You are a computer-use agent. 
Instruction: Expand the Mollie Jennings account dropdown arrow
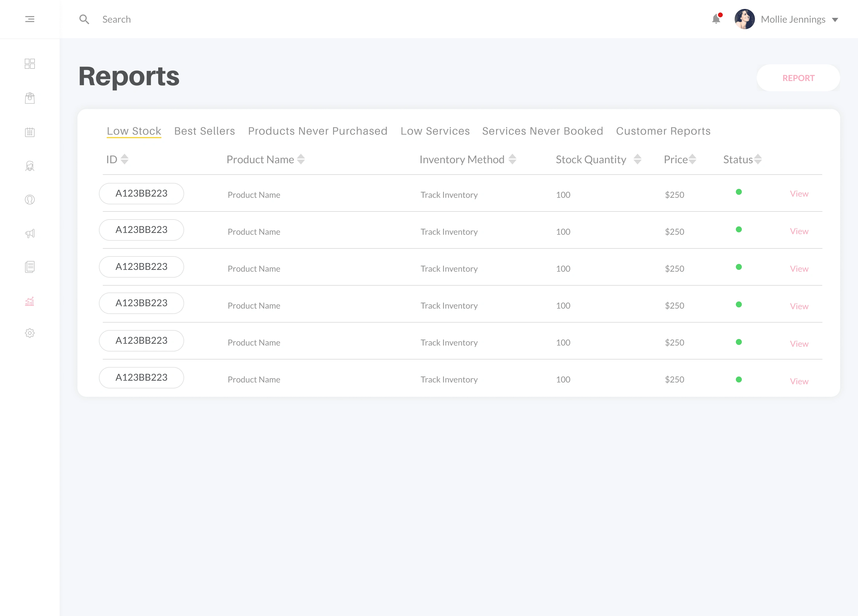(x=835, y=20)
